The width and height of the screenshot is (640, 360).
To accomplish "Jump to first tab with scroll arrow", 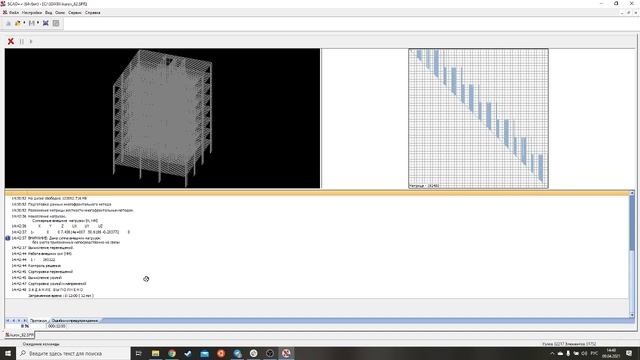I will pyautogui.click(x=8, y=321).
